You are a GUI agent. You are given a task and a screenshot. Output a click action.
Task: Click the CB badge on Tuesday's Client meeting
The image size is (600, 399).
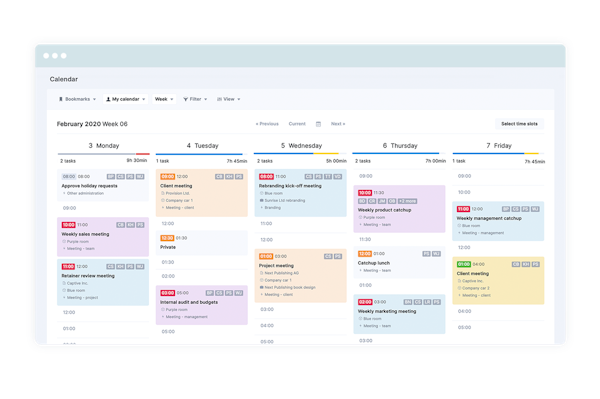(x=219, y=176)
